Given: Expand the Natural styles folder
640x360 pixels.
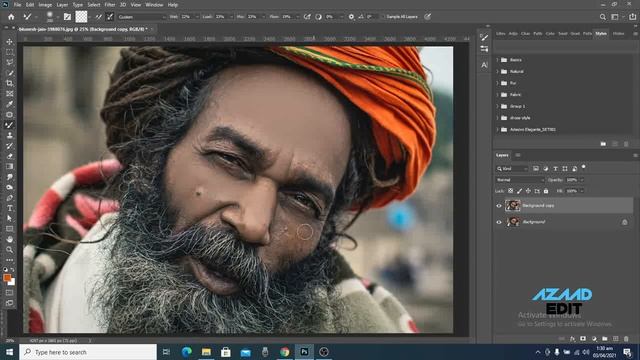Looking at the screenshot, I should (x=498, y=71).
